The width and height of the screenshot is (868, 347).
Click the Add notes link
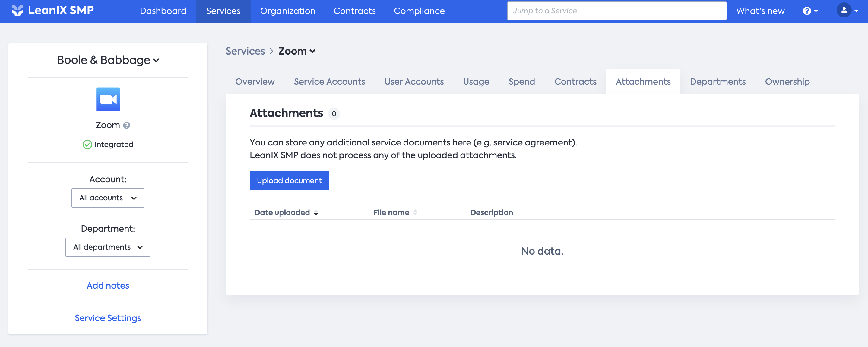108,286
